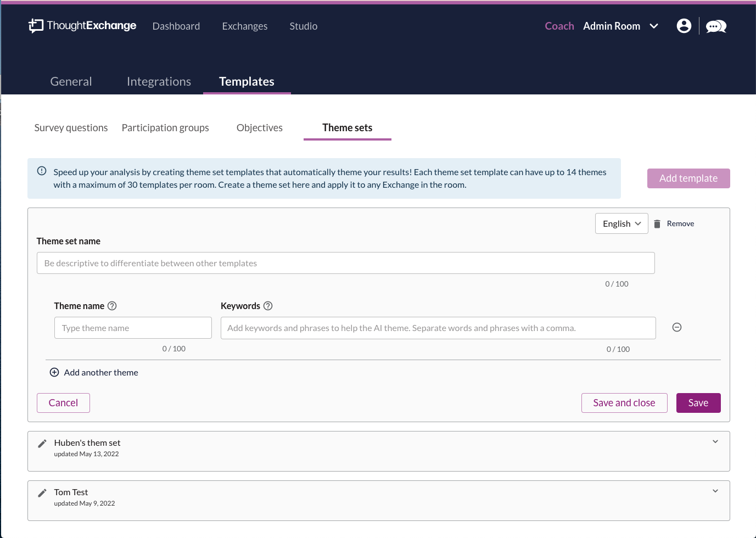The image size is (756, 538).
Task: Select the Theme sets sub-tab
Action: tap(348, 127)
